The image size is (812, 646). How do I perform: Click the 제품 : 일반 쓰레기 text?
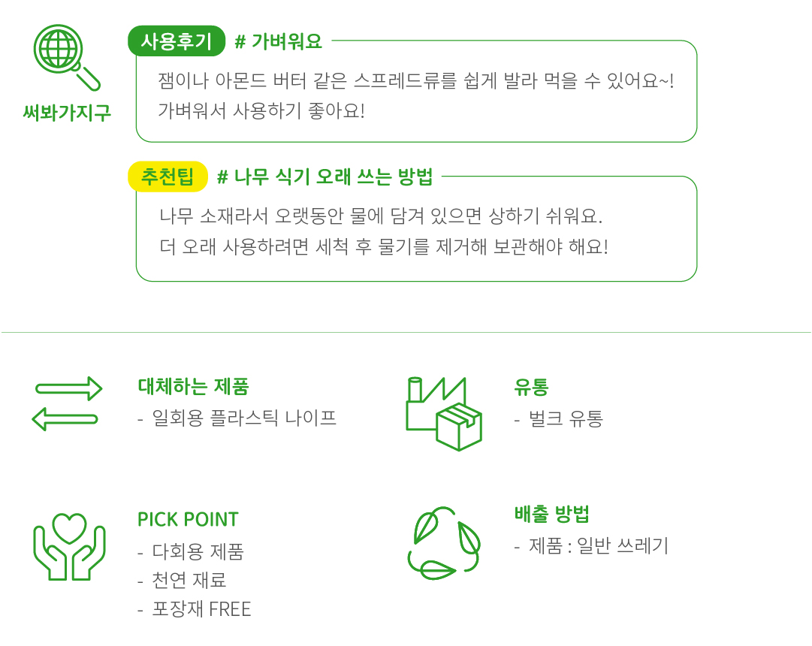pos(598,546)
